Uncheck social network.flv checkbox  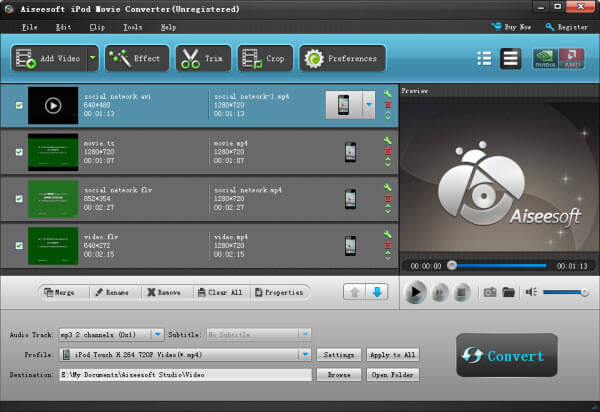click(x=19, y=199)
